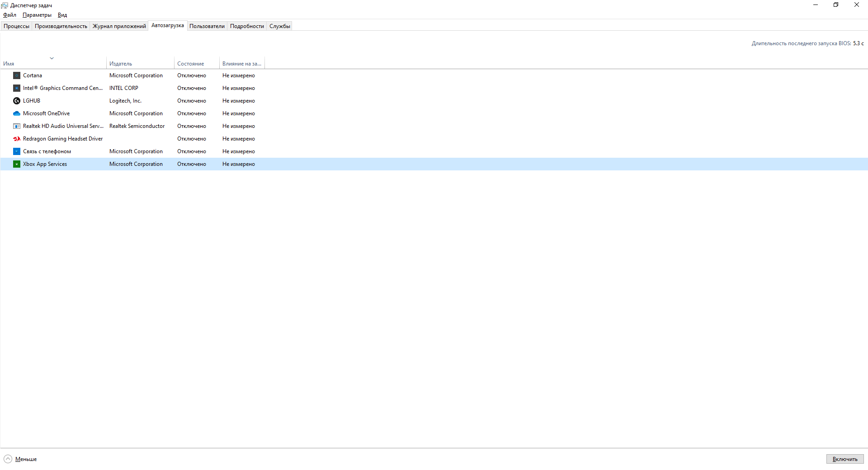Click the Intel Graphics Command Center icon
This screenshot has width=868, height=470.
17,88
